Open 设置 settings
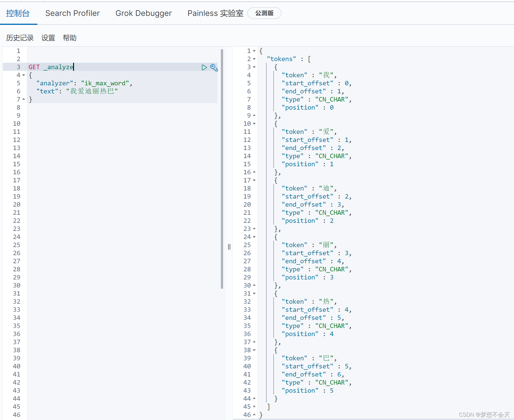514x420 pixels. [x=48, y=38]
